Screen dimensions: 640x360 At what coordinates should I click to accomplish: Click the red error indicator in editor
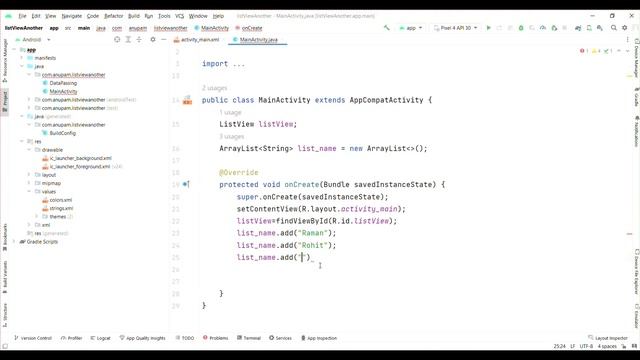click(x=584, y=51)
